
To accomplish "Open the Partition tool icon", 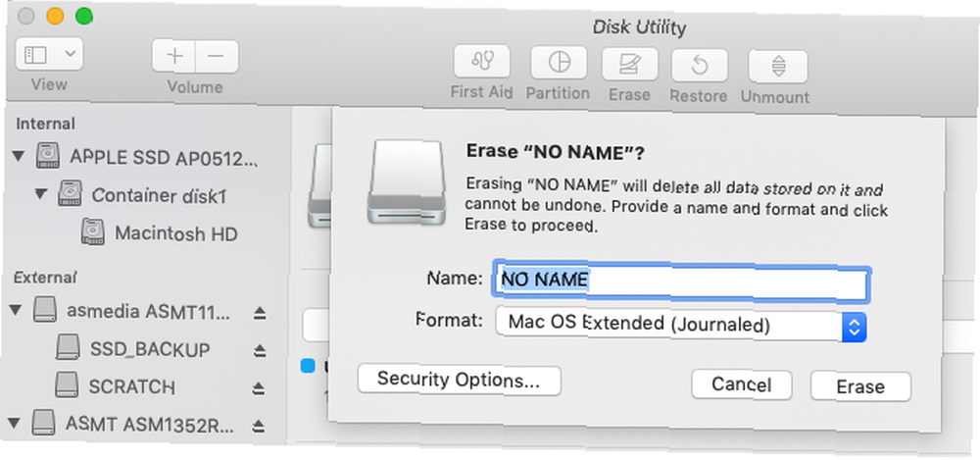I will point(559,62).
